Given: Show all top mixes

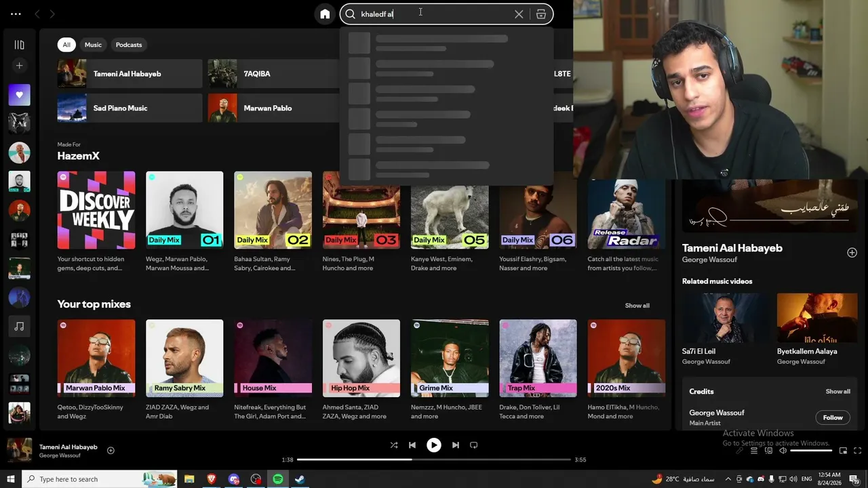Looking at the screenshot, I should click(637, 306).
